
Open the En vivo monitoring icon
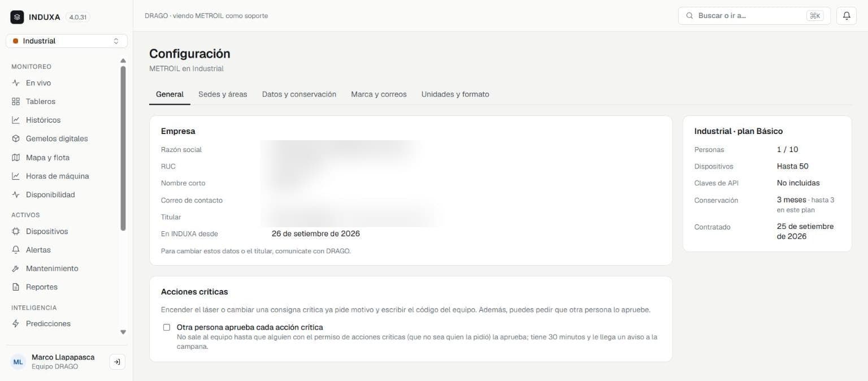click(16, 83)
